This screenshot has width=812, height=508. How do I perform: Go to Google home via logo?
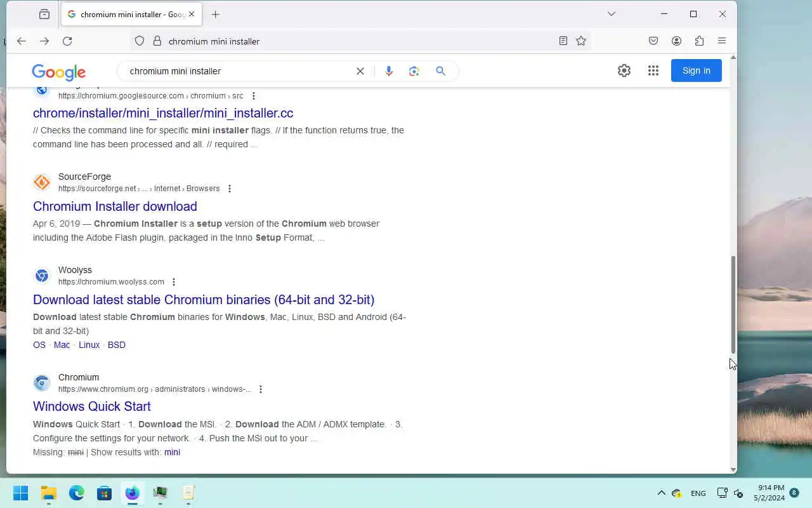(58, 72)
